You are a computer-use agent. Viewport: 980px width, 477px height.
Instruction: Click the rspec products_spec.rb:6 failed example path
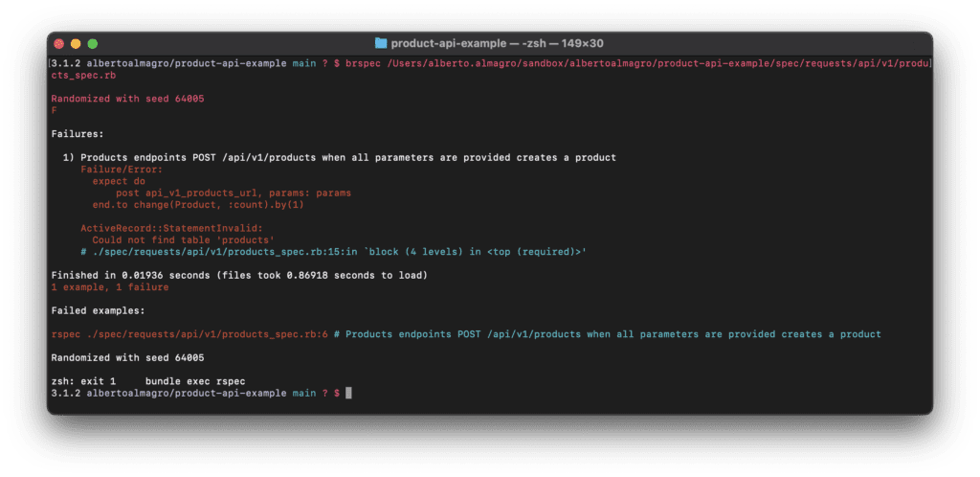[x=189, y=334]
